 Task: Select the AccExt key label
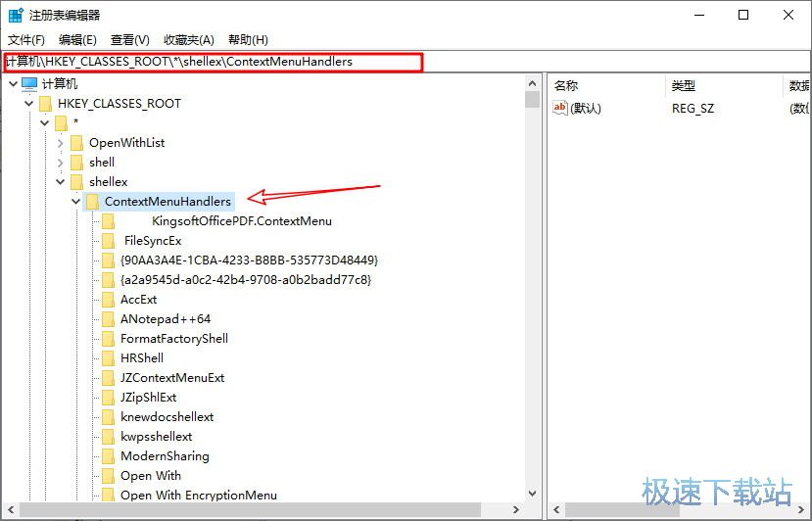click(x=139, y=300)
